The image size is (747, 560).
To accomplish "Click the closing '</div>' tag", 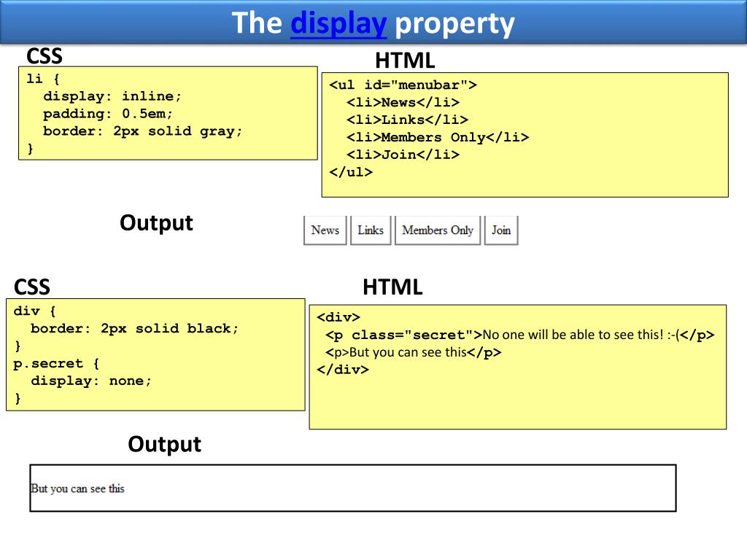I will pos(343,370).
